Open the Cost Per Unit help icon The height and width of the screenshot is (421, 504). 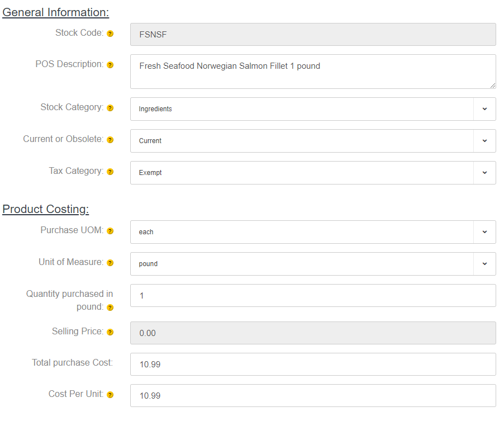[110, 395]
